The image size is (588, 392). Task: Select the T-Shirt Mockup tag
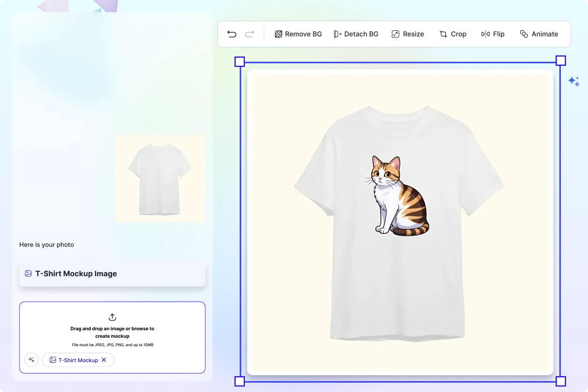[x=78, y=360]
